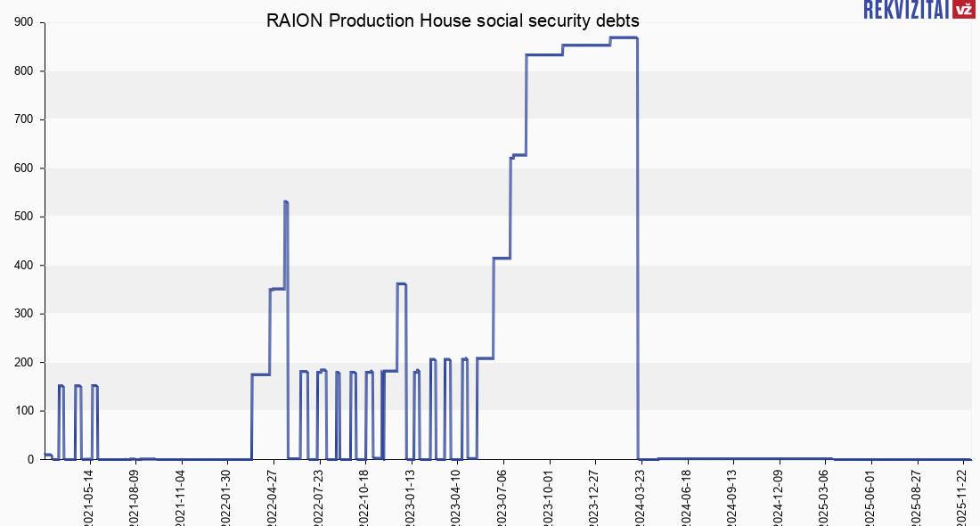Click the 900 label on the y-axis
The width and height of the screenshot is (980, 526).
24,23
